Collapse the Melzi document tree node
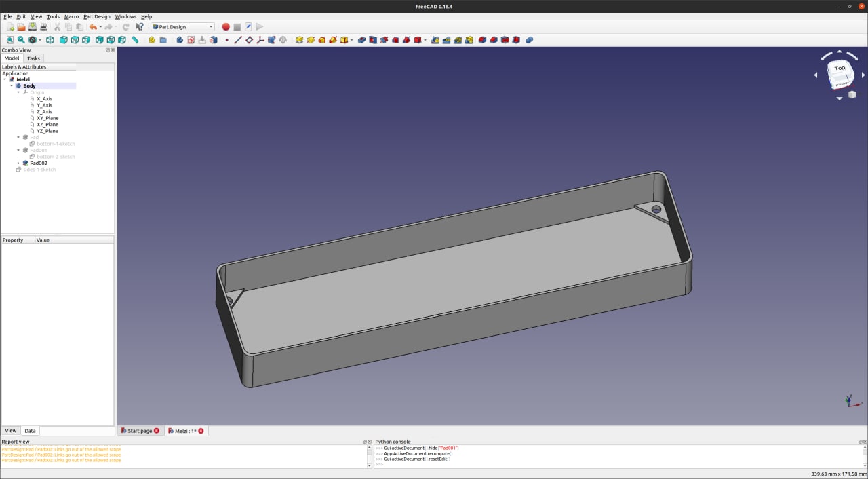Viewport: 868px width, 479px height. [x=5, y=79]
